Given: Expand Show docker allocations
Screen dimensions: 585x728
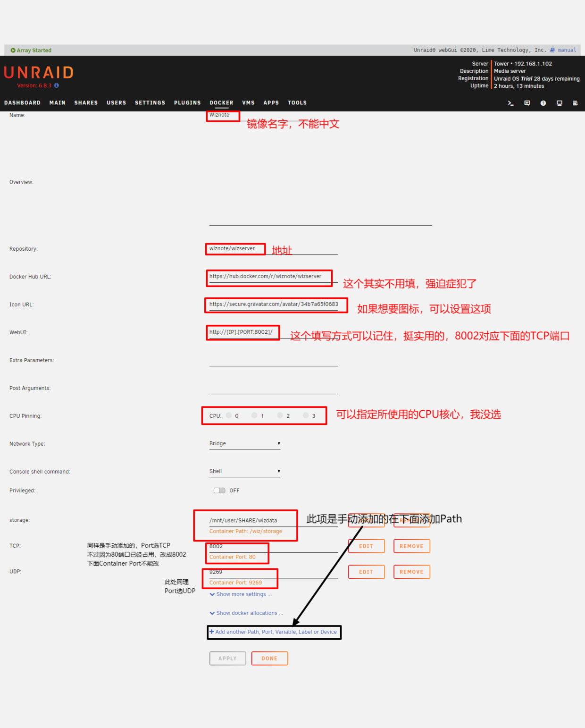Looking at the screenshot, I should (246, 613).
